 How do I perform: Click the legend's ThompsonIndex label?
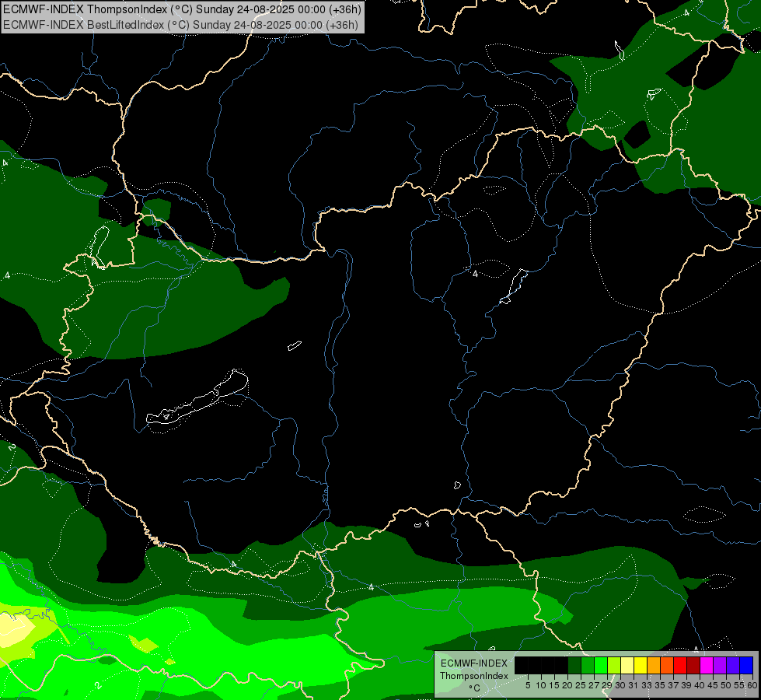(474, 676)
